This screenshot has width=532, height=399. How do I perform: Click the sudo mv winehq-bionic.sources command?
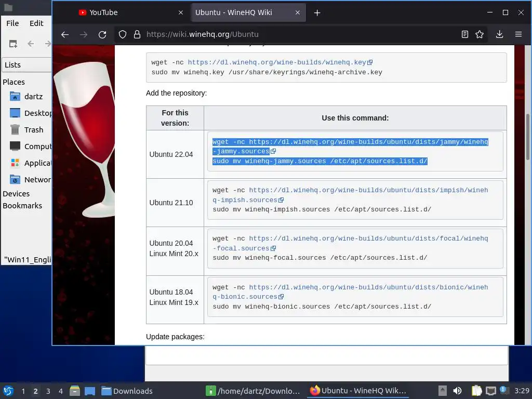point(322,307)
